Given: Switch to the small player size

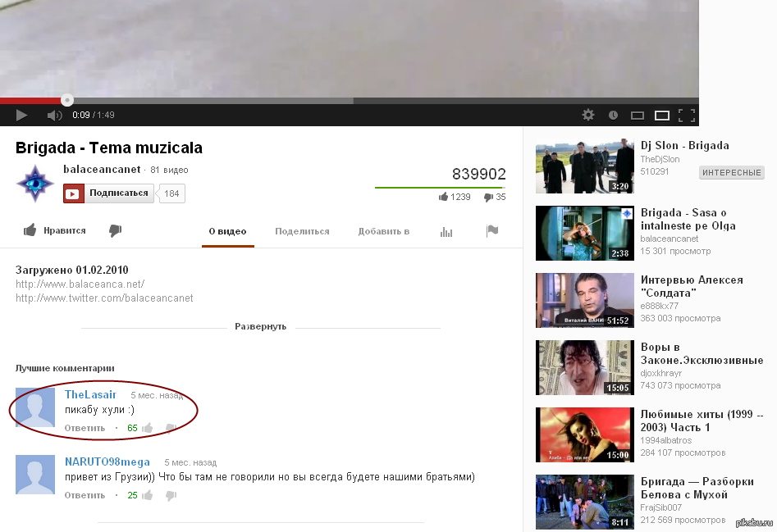Looking at the screenshot, I should click(x=637, y=116).
